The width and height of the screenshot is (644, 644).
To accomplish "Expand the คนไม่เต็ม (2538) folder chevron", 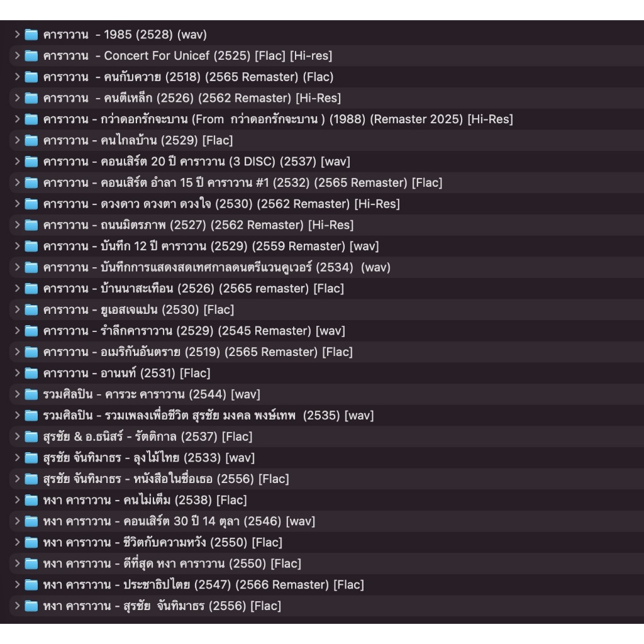I will (x=17, y=500).
